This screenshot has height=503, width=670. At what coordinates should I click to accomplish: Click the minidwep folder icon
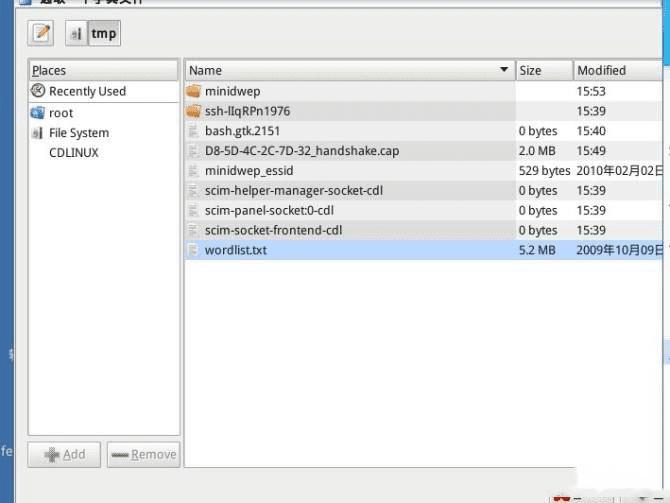194,91
